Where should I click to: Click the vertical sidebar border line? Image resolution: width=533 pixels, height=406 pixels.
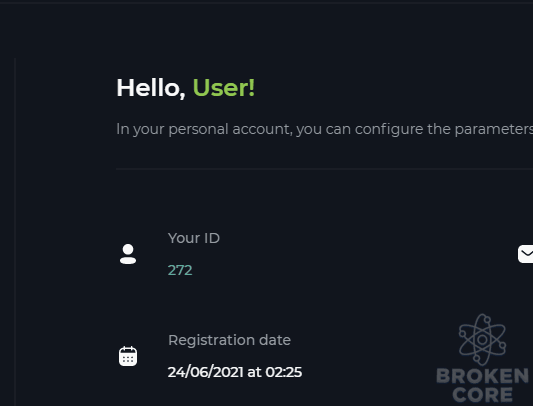click(15, 232)
